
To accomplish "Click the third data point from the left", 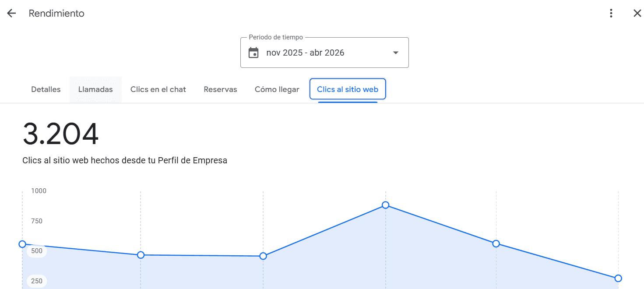I will coord(263,256).
